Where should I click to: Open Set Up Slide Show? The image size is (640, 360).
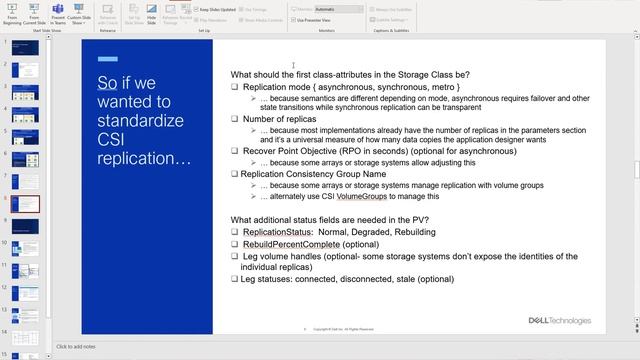coord(133,14)
